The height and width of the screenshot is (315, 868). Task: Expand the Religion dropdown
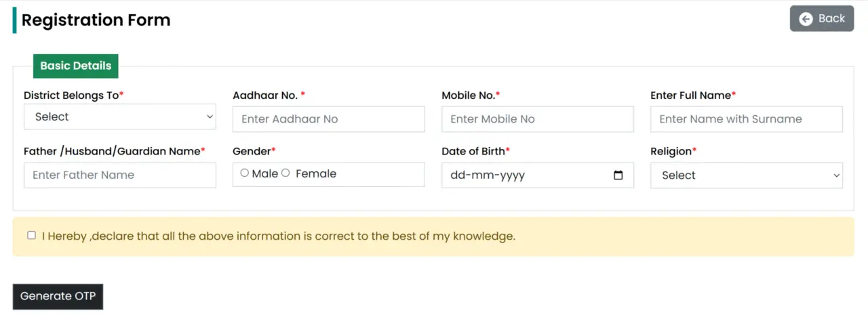point(747,175)
